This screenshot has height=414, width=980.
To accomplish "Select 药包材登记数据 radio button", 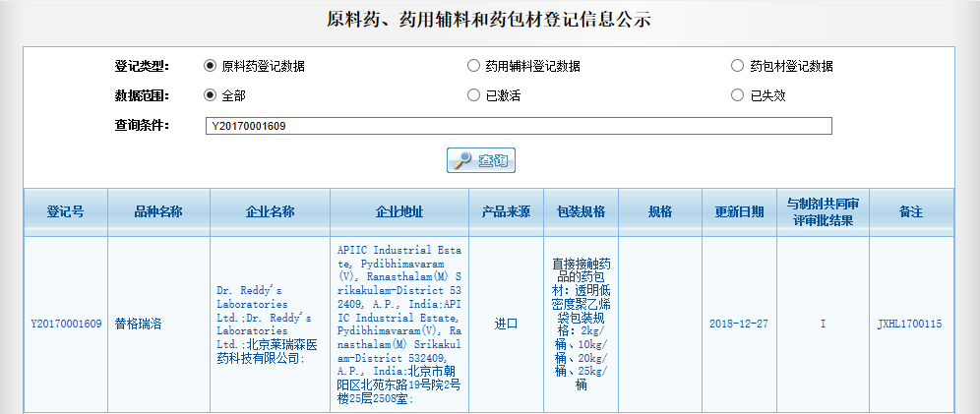I will [x=738, y=66].
